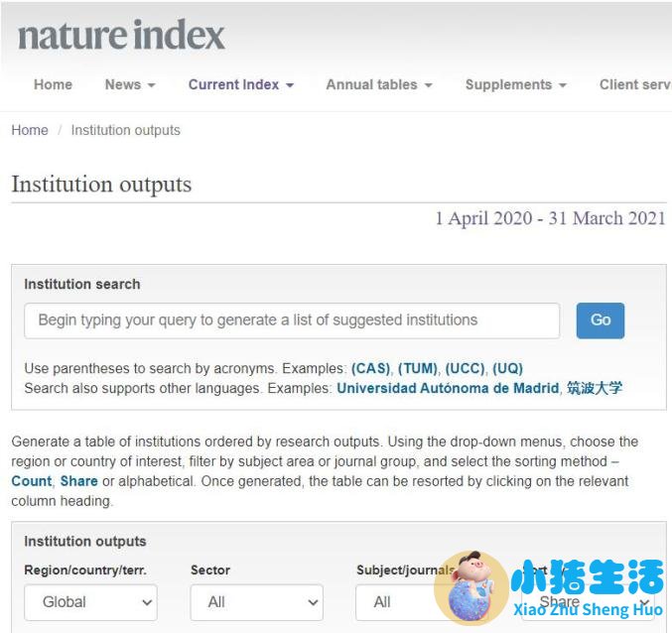Search using the (CAS) acronym example
Screen dimensions: 672x633
coord(370,369)
